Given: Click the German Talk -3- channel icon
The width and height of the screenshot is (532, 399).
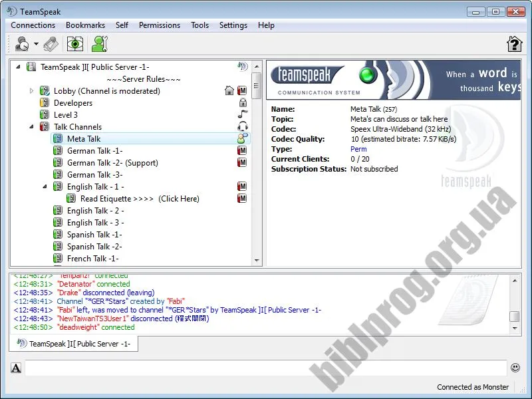Looking at the screenshot, I should click(58, 174).
